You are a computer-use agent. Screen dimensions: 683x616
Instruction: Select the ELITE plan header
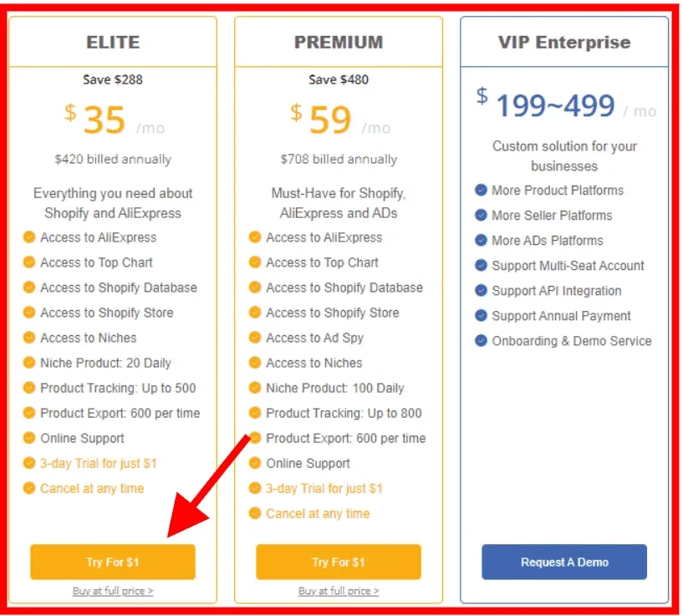point(113,42)
